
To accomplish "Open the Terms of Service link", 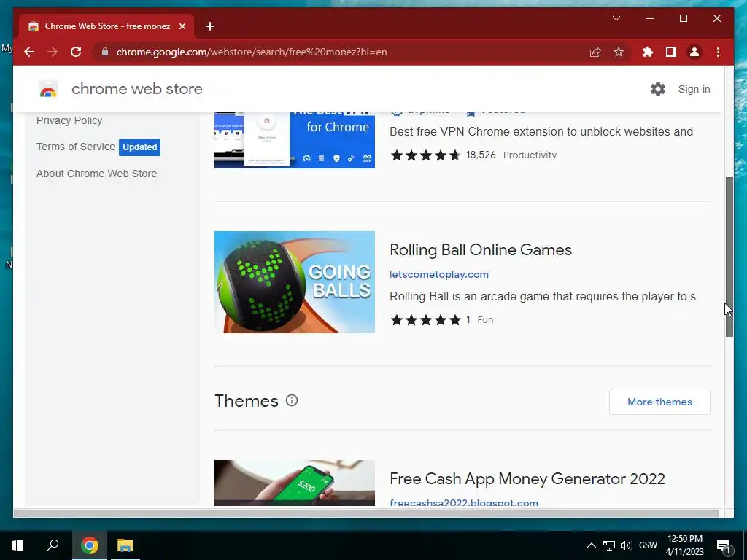I will [76, 147].
